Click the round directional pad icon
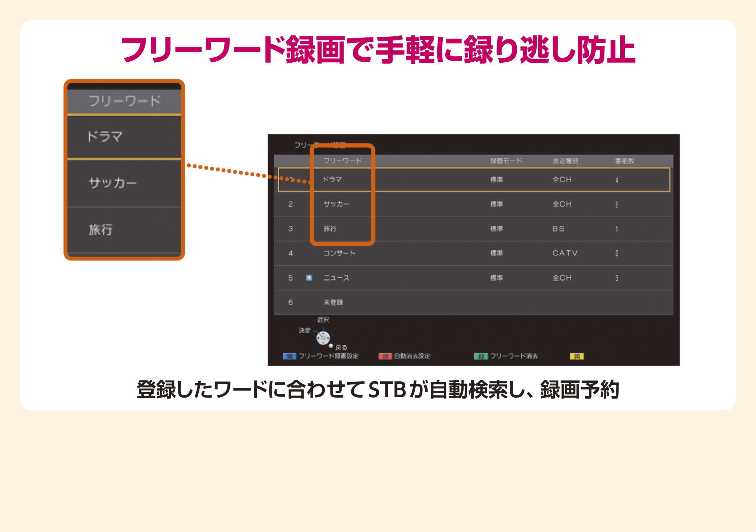Image resolution: width=756 pixels, height=532 pixels. pos(323,338)
